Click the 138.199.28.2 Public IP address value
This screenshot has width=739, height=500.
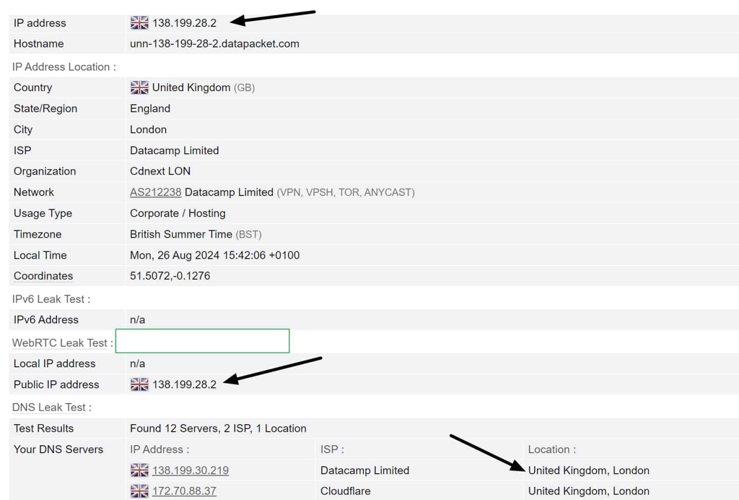click(184, 385)
